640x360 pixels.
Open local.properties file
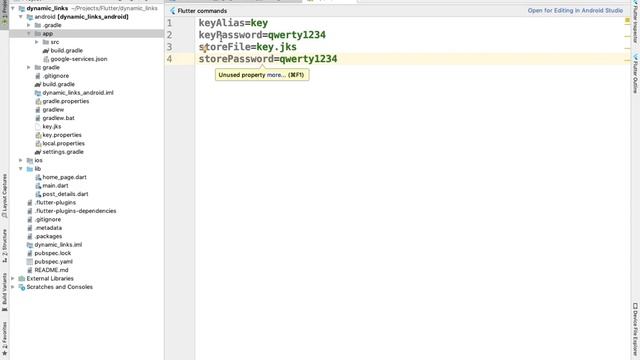pos(63,143)
